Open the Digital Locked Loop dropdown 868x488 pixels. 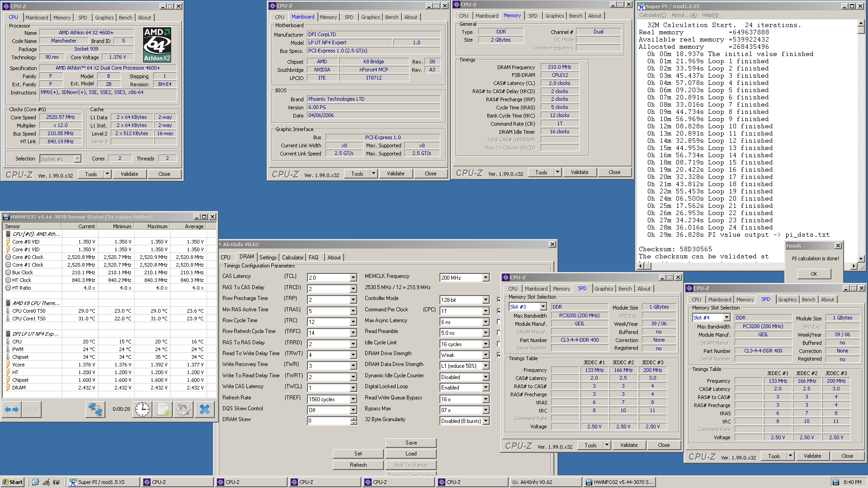pyautogui.click(x=486, y=388)
